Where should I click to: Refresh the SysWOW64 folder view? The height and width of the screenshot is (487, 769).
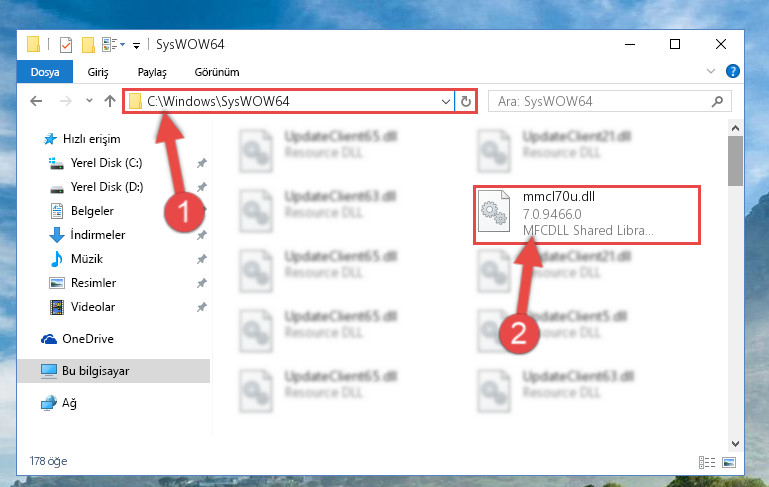click(465, 102)
